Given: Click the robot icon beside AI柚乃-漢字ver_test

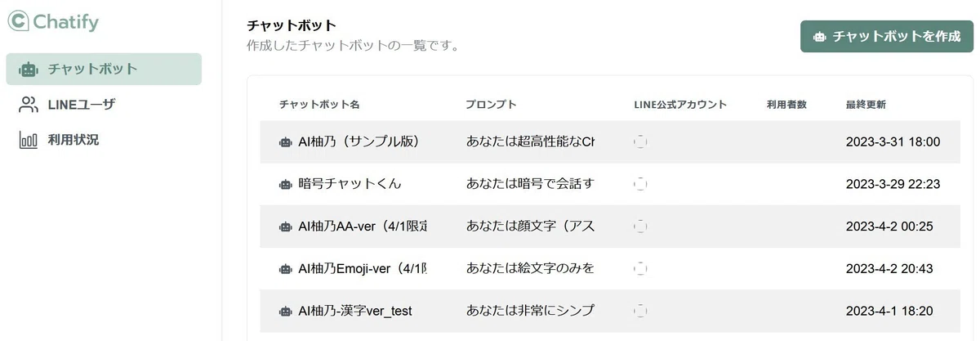Looking at the screenshot, I should click(x=285, y=311).
